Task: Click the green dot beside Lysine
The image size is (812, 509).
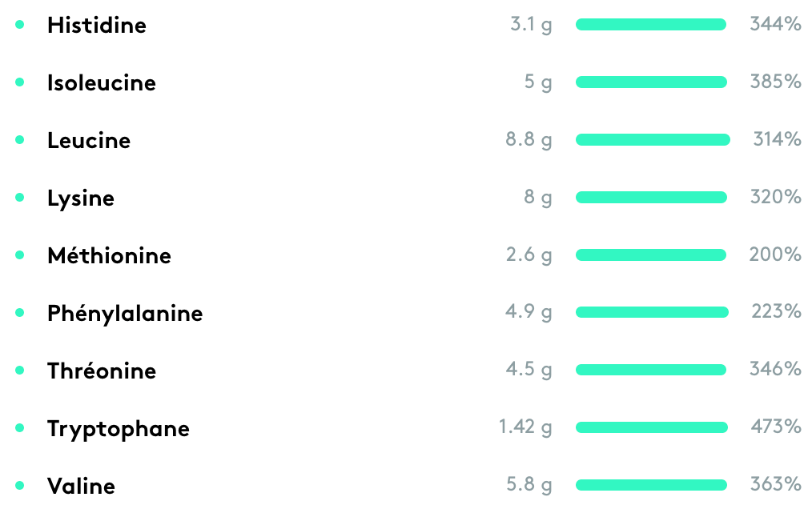Action: tap(19, 198)
